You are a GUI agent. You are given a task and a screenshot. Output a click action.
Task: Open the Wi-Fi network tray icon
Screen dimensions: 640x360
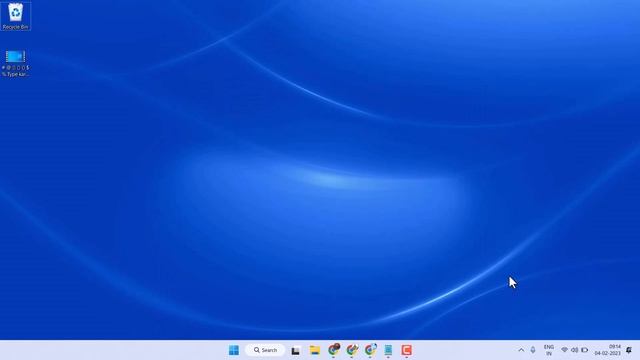tap(564, 350)
